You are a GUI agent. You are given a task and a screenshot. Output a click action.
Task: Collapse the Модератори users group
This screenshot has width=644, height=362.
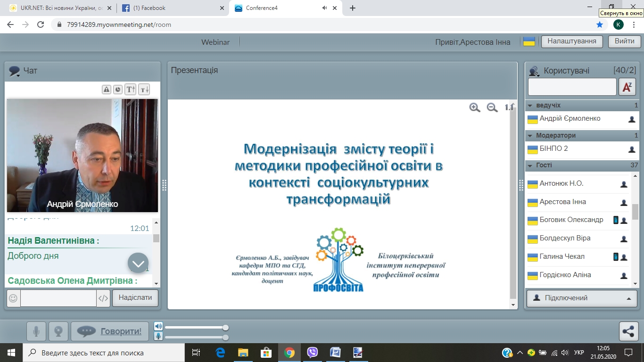tap(530, 136)
